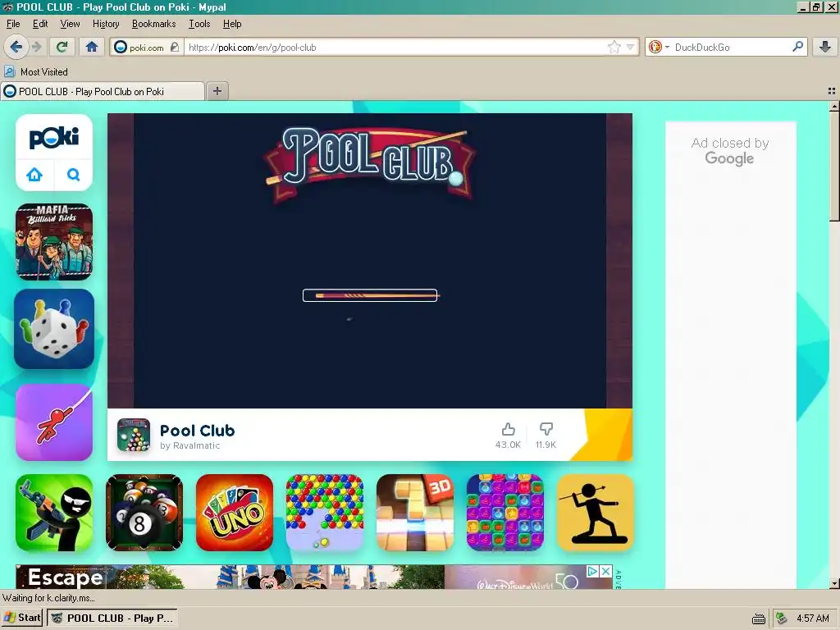This screenshot has height=630, width=840.
Task: Select the POOL CLUB taskbar button
Action: 112,618
